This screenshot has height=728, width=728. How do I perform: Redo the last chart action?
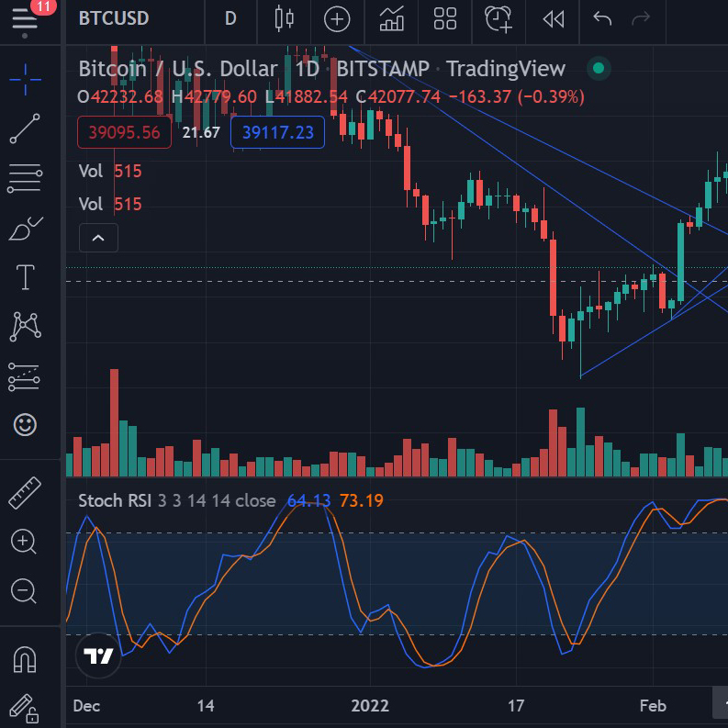[x=641, y=18]
